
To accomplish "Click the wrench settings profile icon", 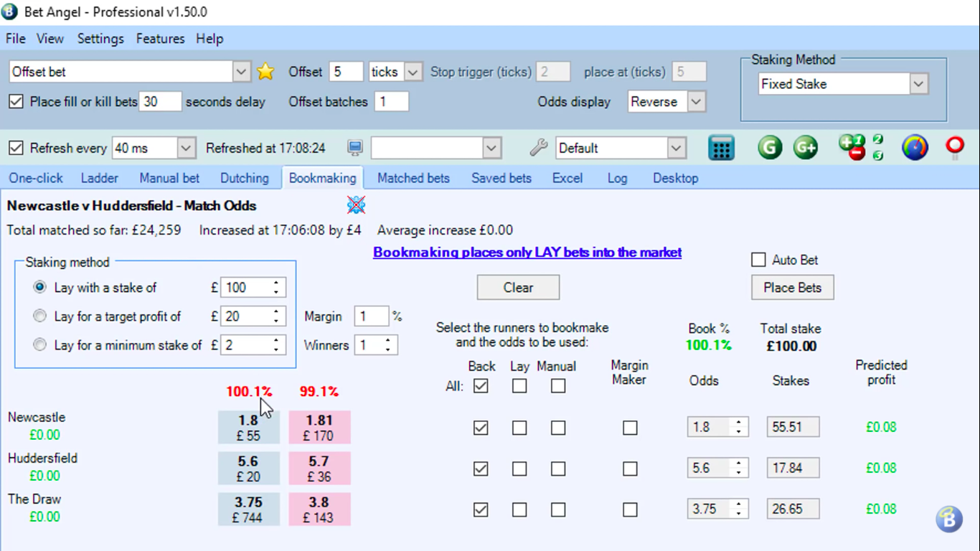I will pos(539,148).
